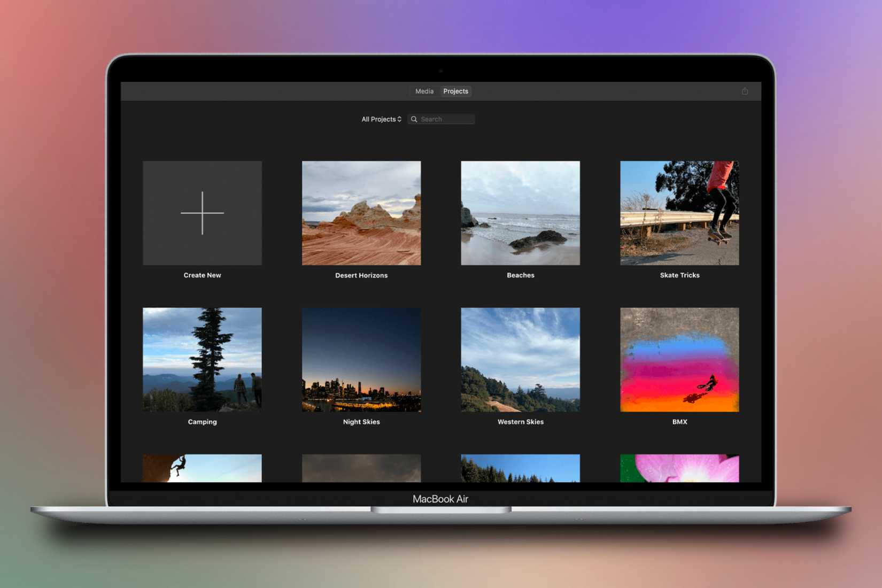Click the magnifying glass in the search field
This screenshot has height=588, width=882.
click(414, 119)
